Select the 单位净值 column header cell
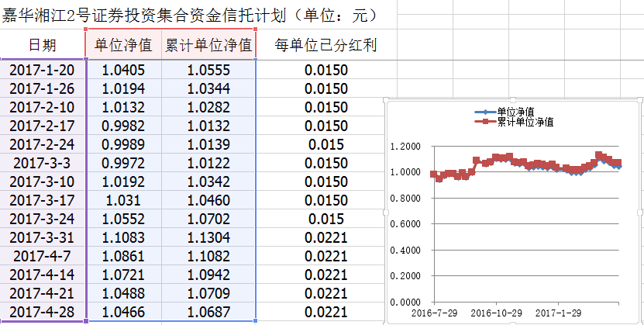The width and height of the screenshot is (644, 325). [x=122, y=46]
